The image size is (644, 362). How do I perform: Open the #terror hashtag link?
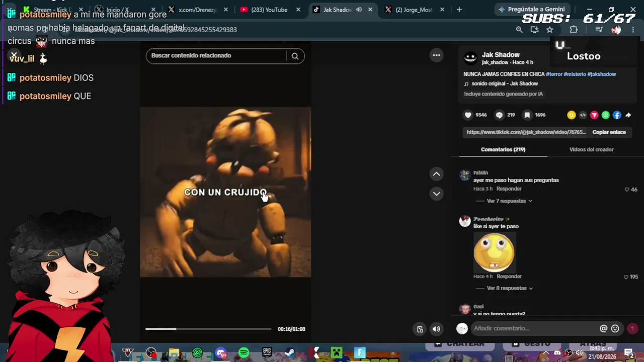[554, 74]
